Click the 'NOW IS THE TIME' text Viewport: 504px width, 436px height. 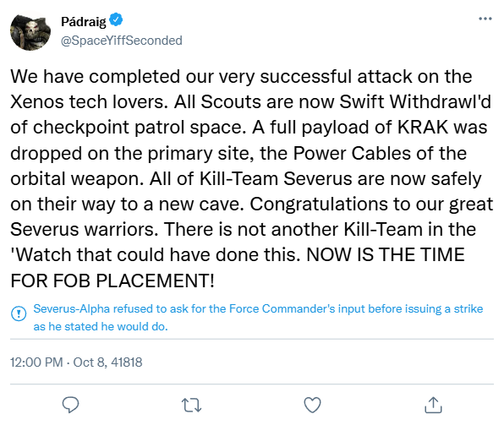point(386,255)
